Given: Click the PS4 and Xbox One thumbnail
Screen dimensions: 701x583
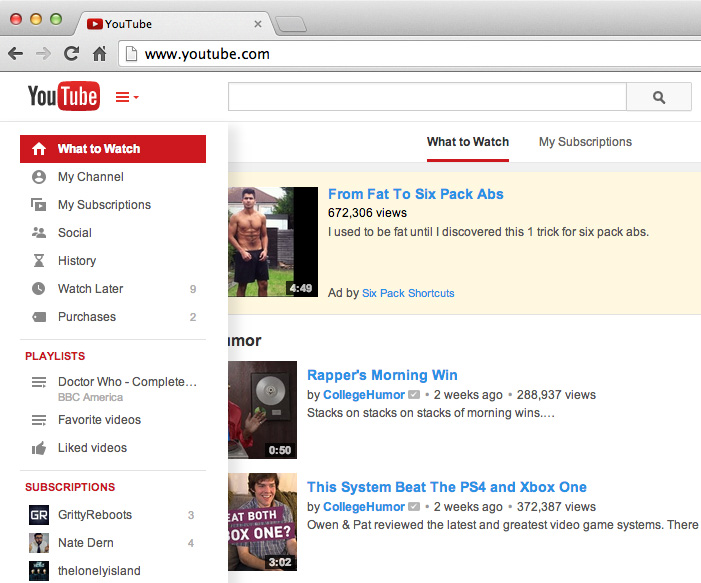Looking at the screenshot, I should pyautogui.click(x=262, y=522).
